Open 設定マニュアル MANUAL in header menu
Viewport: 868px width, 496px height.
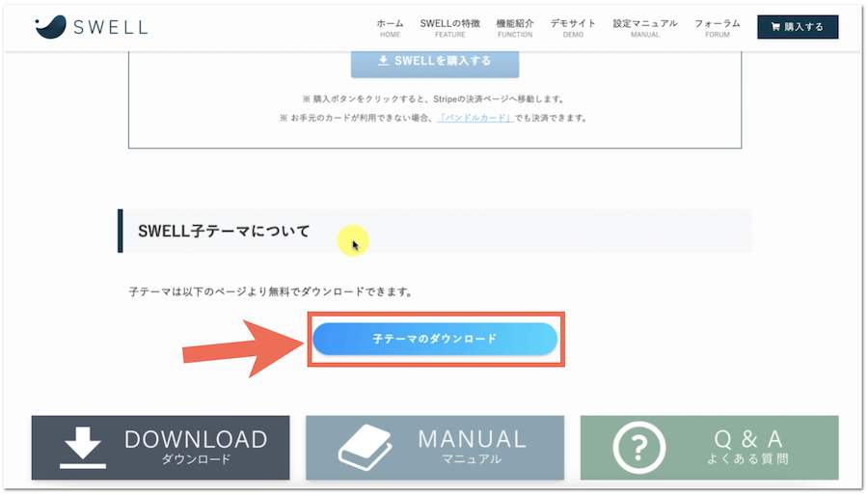[645, 27]
